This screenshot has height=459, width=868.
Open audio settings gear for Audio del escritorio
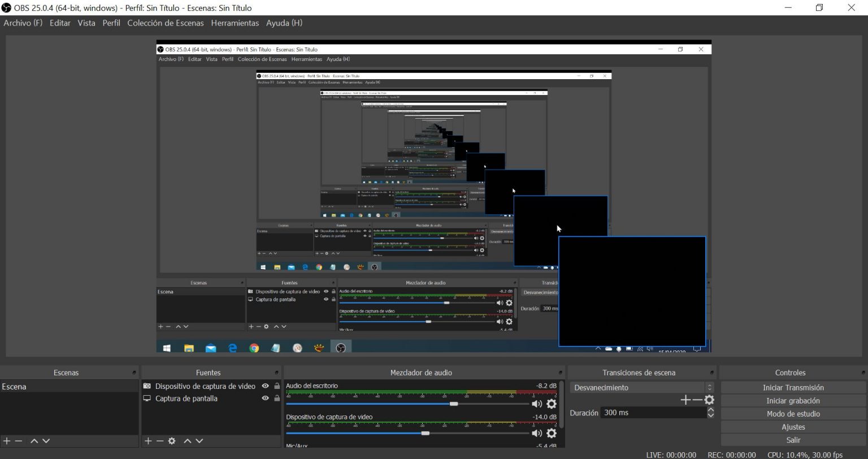(552, 404)
